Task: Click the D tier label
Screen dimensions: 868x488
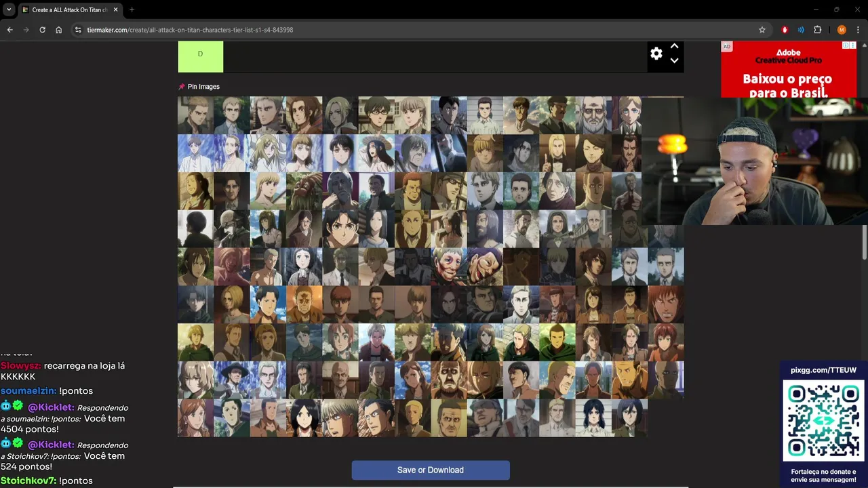Action: point(200,56)
